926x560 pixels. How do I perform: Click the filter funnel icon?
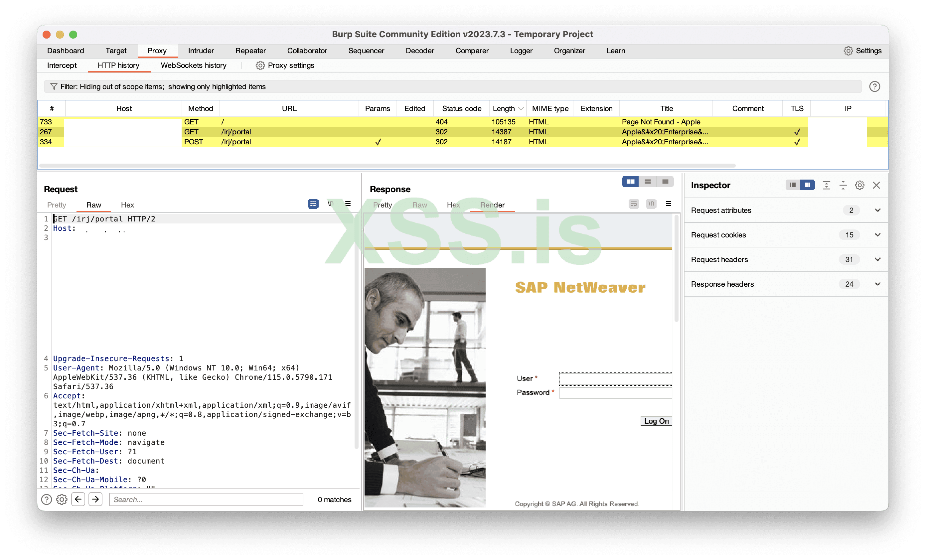click(x=54, y=86)
